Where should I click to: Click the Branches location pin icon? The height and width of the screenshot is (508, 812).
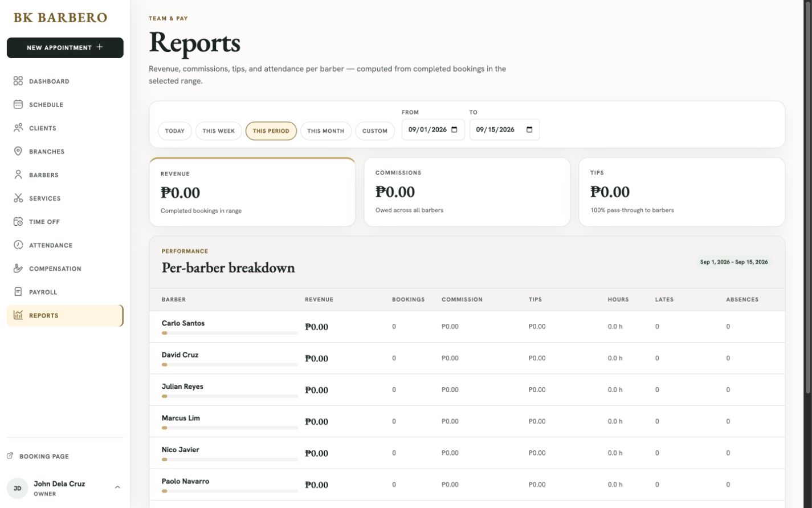[18, 151]
